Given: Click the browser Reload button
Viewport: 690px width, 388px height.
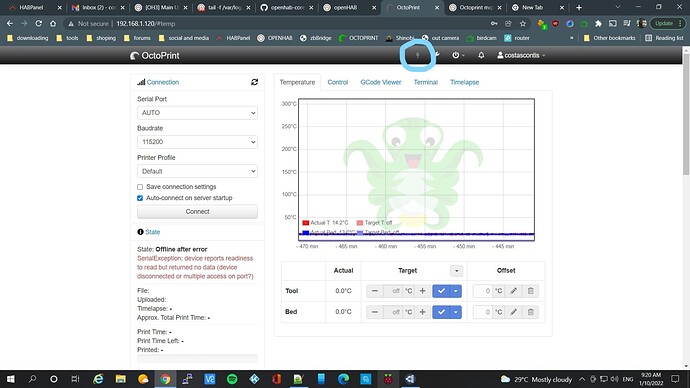Looking at the screenshot, I should click(39, 24).
